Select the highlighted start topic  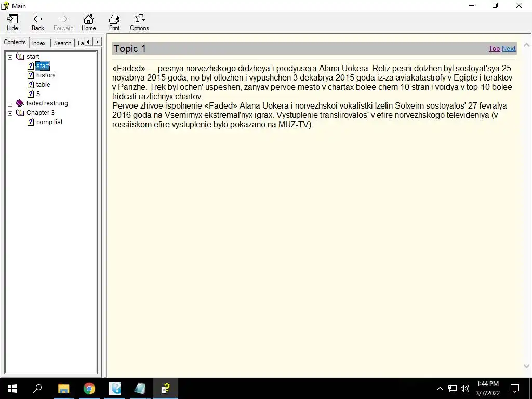click(x=43, y=66)
